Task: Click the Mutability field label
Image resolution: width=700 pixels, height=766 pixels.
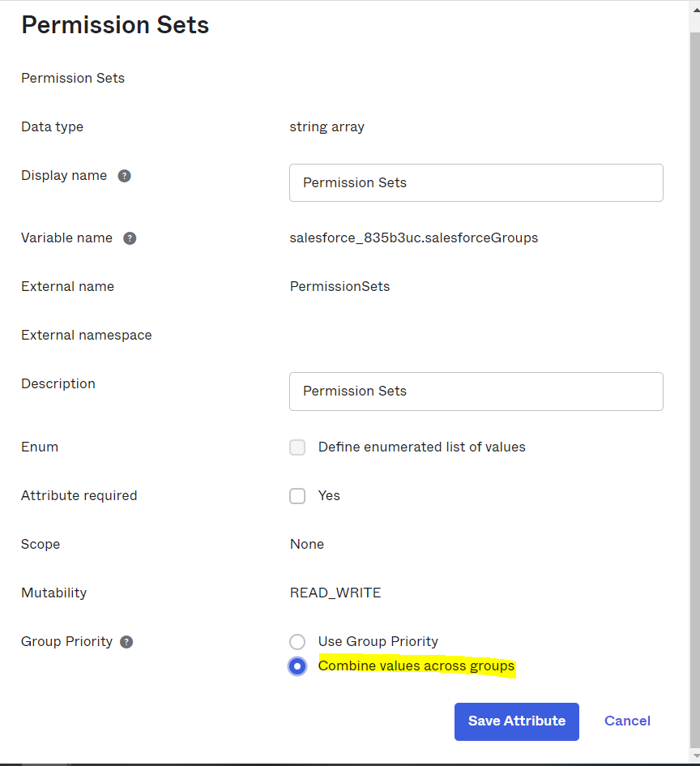Action: point(53,593)
